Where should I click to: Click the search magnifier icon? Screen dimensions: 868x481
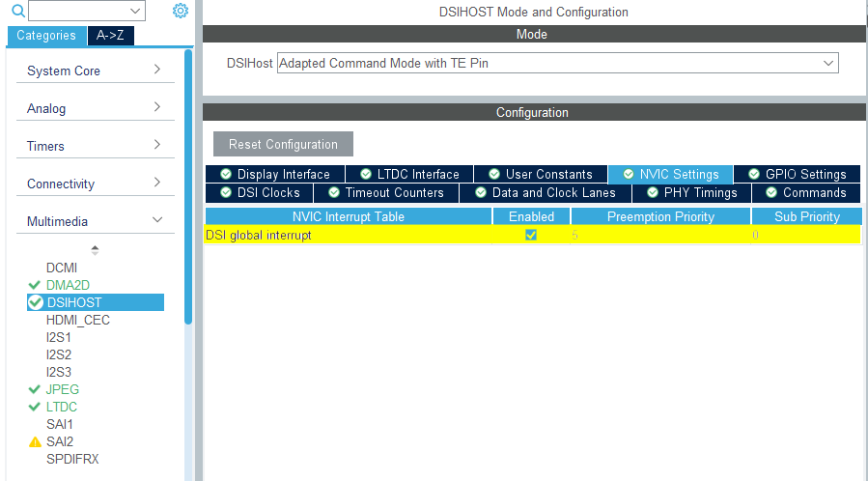(x=17, y=12)
